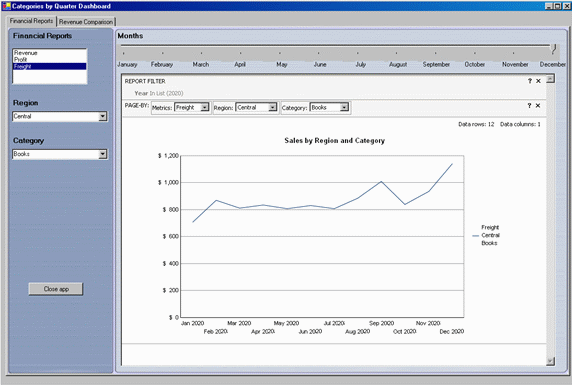Click the help icon in Page-By bar
This screenshot has width=572, height=385.
click(529, 105)
